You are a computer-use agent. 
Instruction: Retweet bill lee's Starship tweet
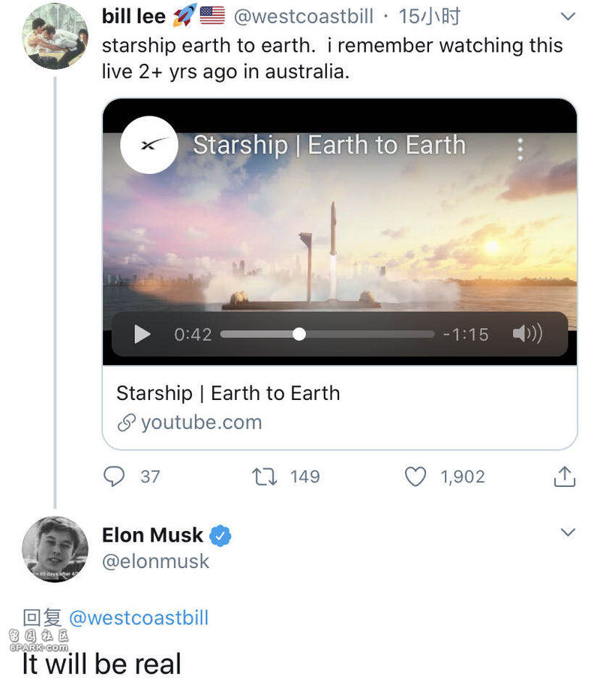[x=265, y=476]
